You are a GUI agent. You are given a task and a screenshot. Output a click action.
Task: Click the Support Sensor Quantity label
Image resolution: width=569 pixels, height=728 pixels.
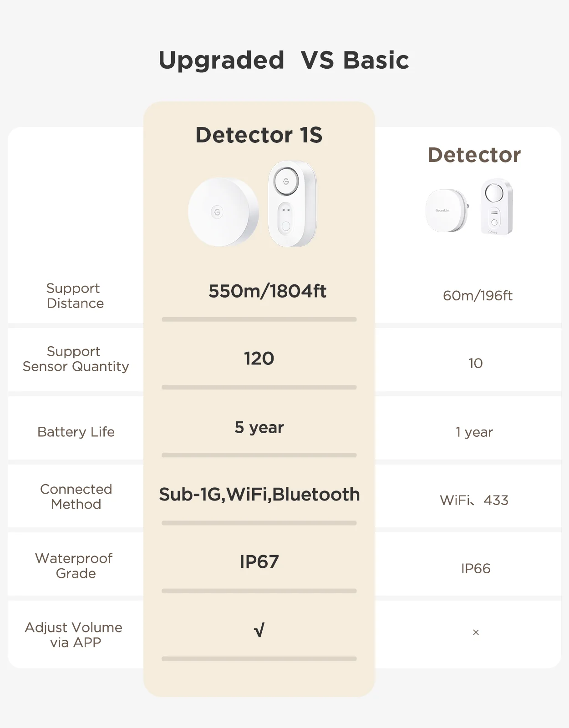[x=76, y=359]
